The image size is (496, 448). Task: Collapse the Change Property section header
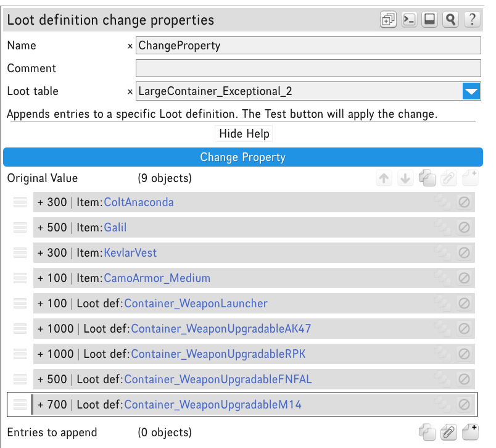point(243,157)
